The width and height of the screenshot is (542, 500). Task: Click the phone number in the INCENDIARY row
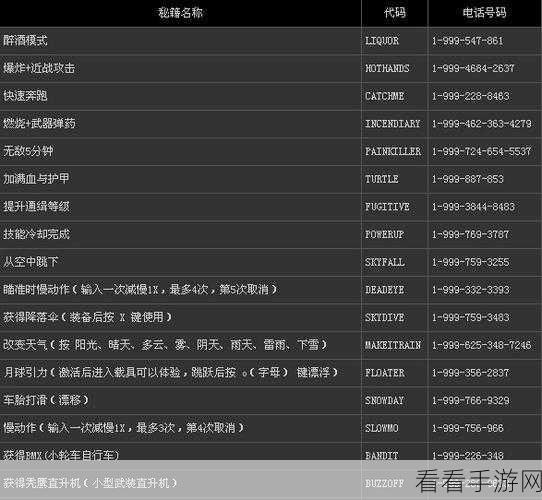tap(482, 124)
